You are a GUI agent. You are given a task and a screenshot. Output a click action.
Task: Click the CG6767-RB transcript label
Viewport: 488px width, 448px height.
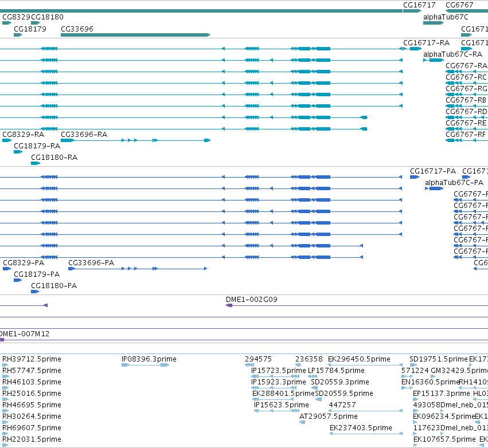coord(466,100)
